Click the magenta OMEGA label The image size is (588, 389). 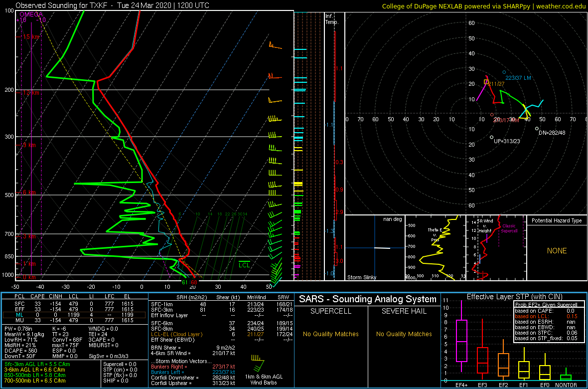pos(30,14)
